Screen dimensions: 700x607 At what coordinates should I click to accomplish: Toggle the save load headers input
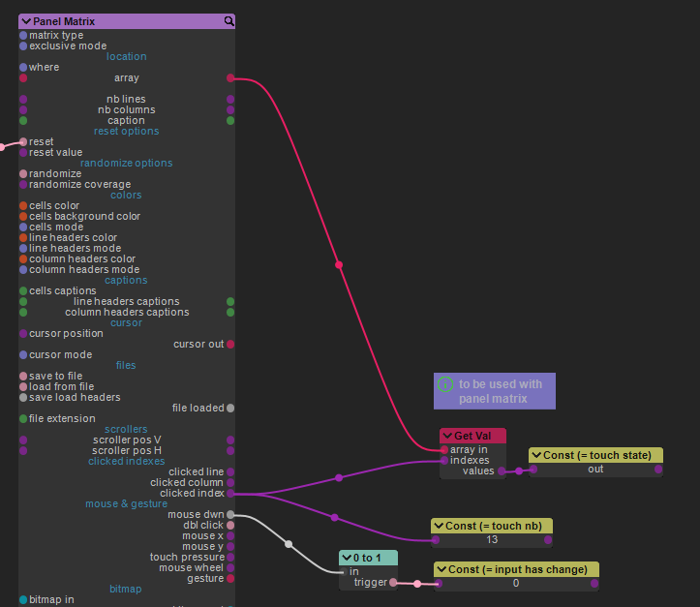coord(23,397)
